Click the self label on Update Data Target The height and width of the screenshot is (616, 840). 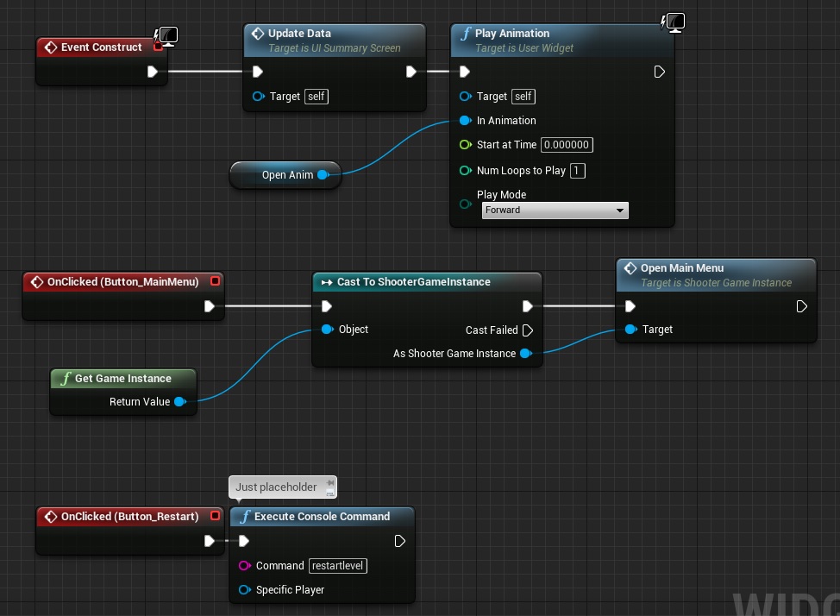[316, 97]
